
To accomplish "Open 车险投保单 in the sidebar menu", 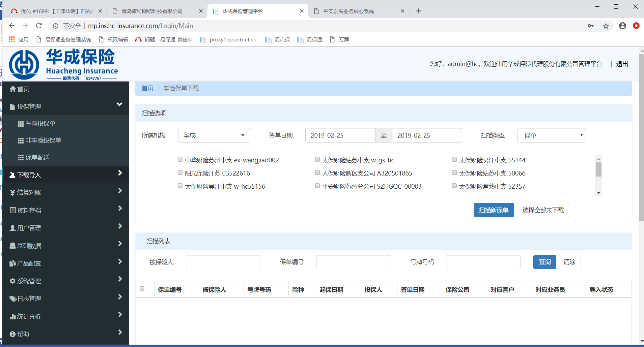I will pos(40,124).
